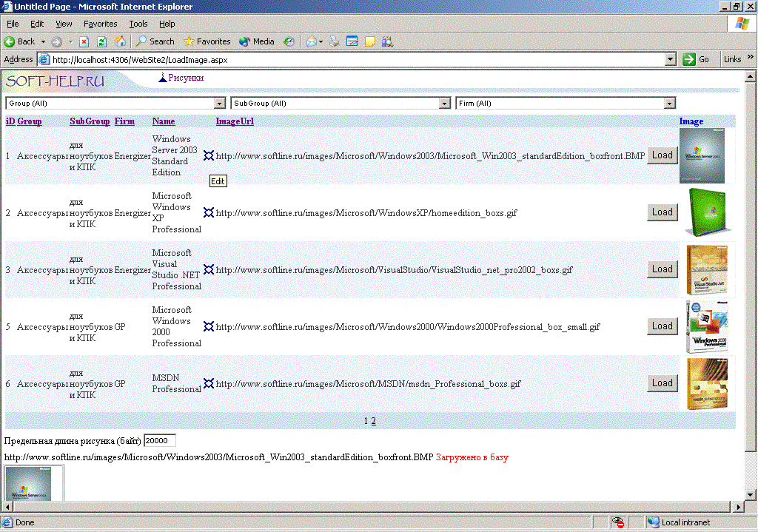The height and width of the screenshot is (532, 758).
Task: Click Load button for Windows Server 2003 row
Action: 663,155
